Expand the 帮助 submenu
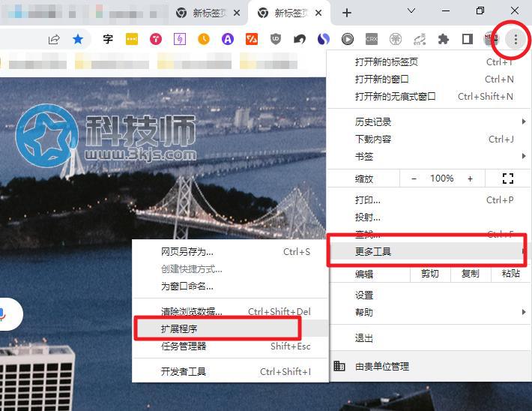The width and height of the screenshot is (532, 411). pos(428,313)
